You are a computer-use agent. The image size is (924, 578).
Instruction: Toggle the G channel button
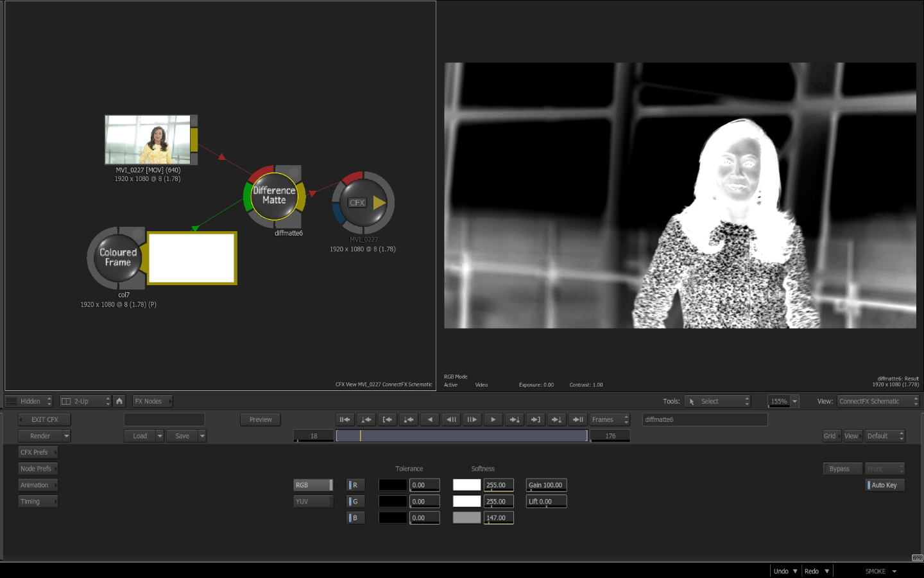tap(355, 502)
